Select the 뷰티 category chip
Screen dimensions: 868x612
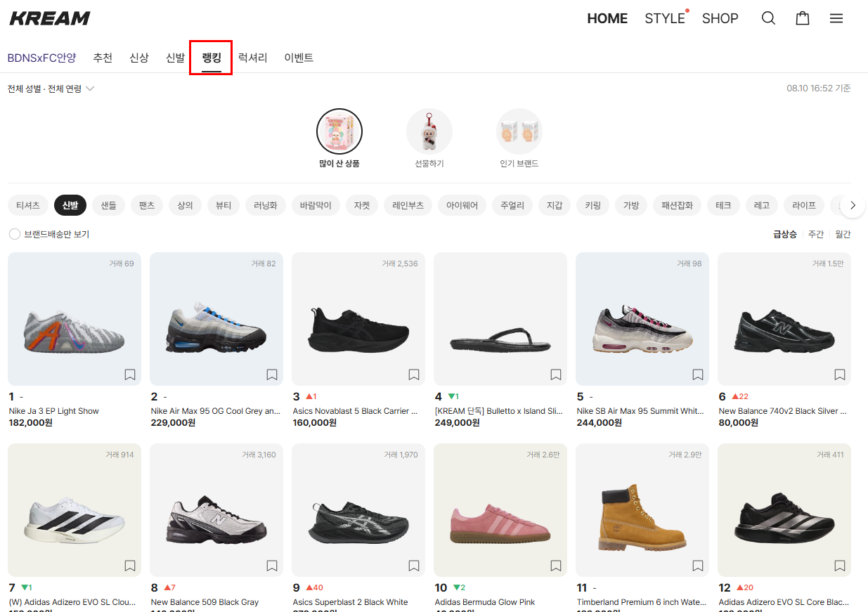[x=224, y=205]
